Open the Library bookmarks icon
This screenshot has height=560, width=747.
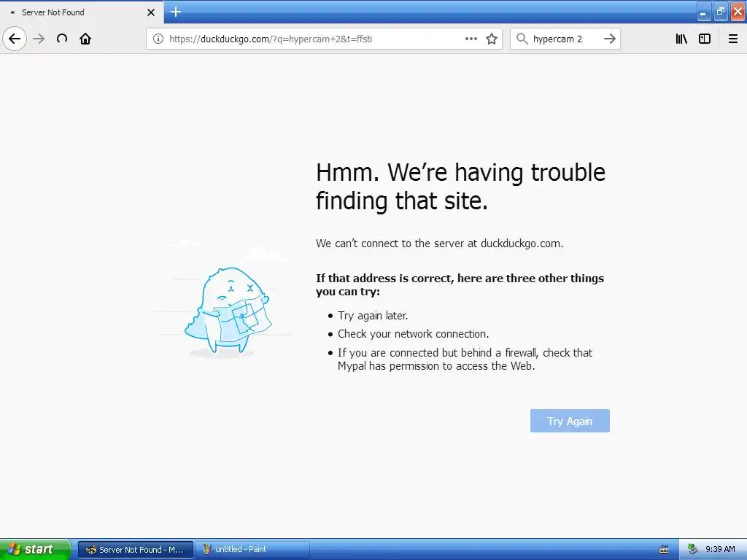pos(681,39)
